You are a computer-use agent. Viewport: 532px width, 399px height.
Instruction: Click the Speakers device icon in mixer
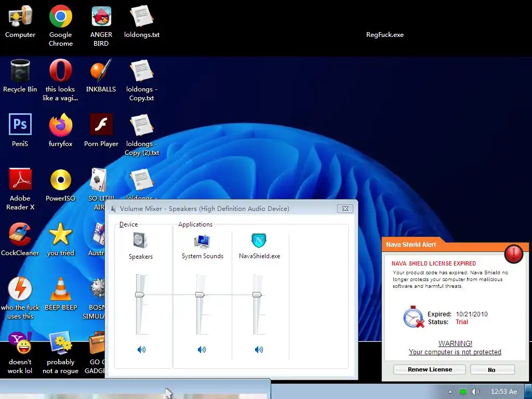click(140, 240)
